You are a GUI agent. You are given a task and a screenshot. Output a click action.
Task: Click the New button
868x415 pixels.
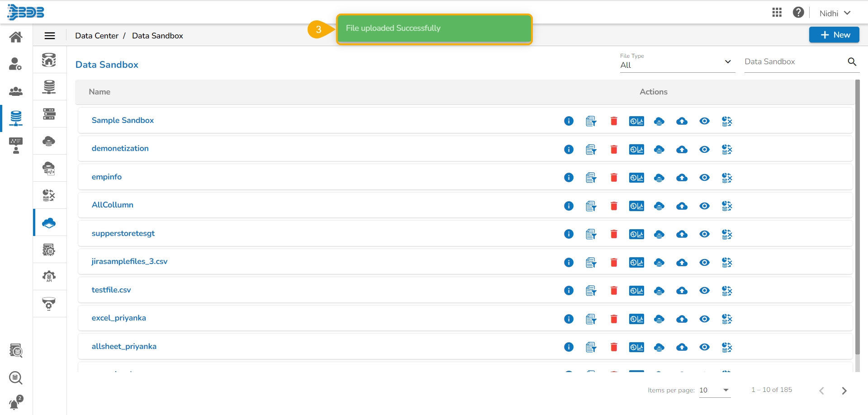pyautogui.click(x=834, y=35)
